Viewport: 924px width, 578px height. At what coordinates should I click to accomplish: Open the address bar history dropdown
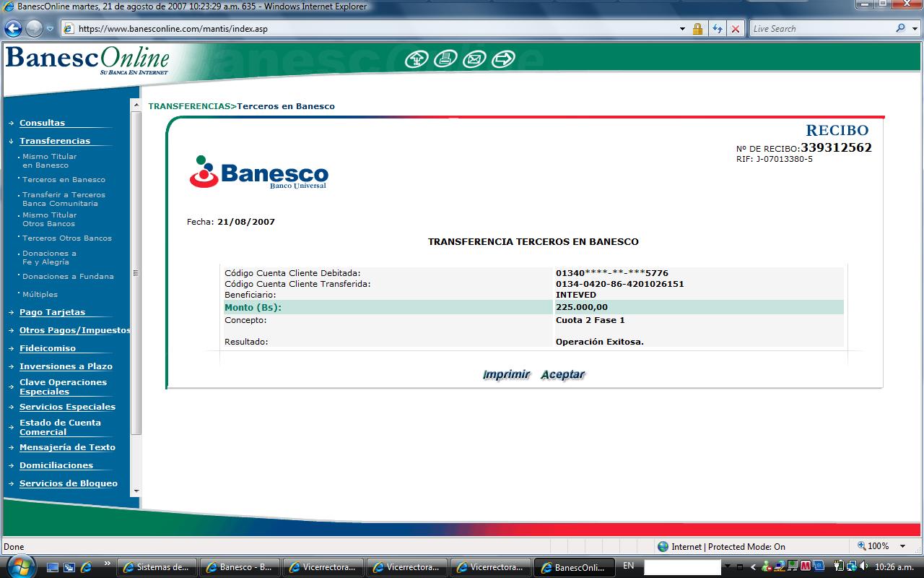(x=683, y=29)
